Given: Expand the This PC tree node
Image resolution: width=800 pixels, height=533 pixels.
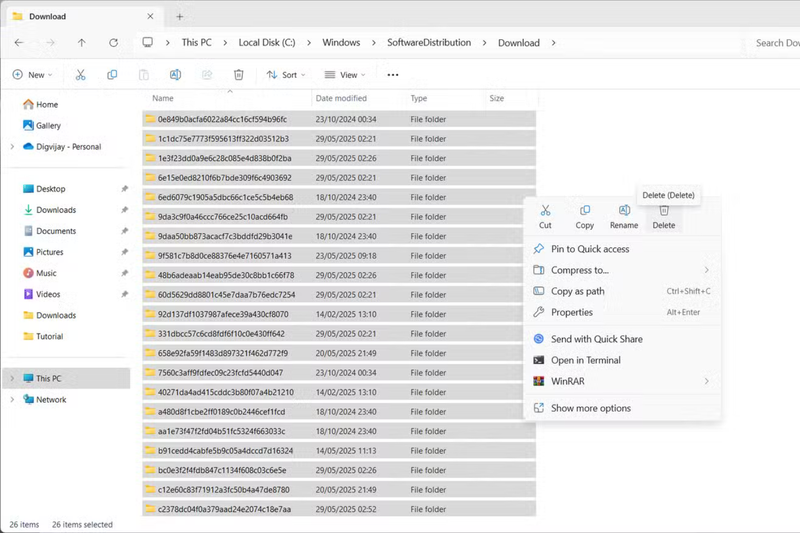Looking at the screenshot, I should [x=12, y=378].
